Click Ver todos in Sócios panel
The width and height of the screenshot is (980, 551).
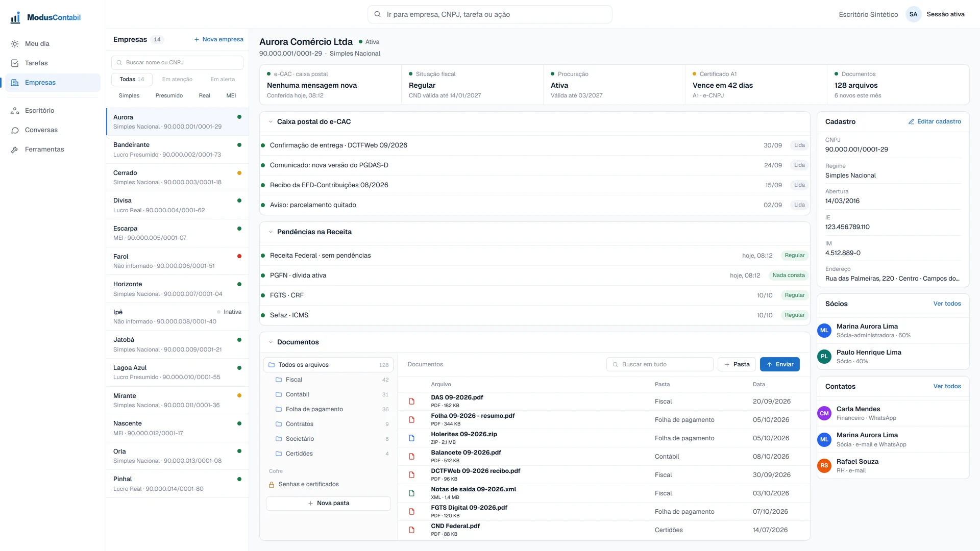947,304
